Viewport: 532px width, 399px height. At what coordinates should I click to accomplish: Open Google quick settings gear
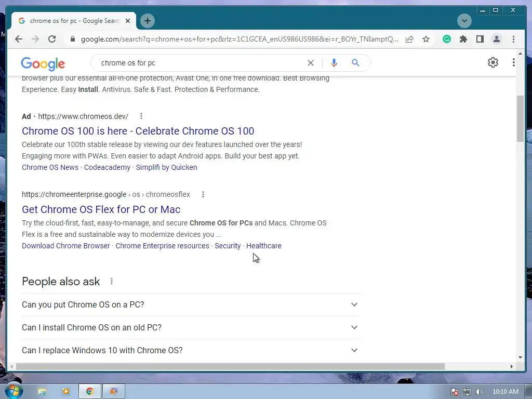(493, 62)
